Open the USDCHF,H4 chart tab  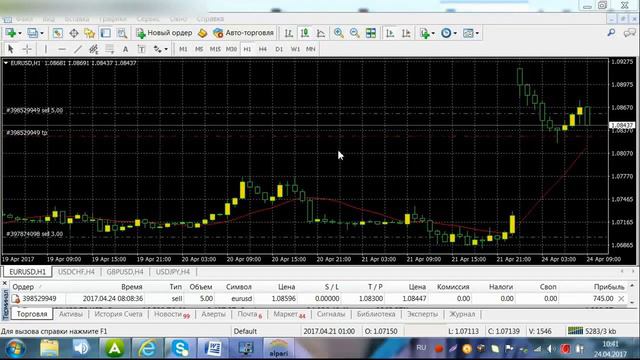pyautogui.click(x=76, y=272)
